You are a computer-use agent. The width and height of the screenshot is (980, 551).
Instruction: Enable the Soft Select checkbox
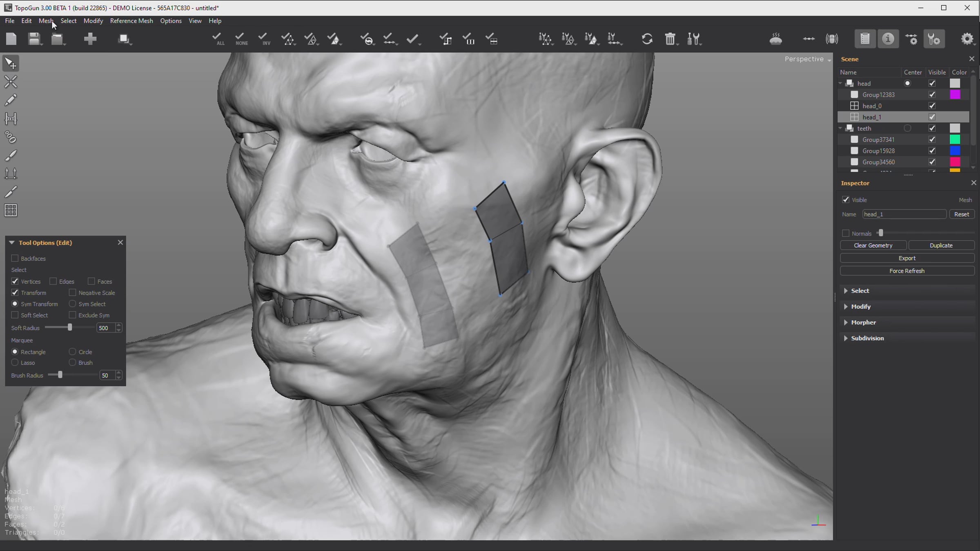[15, 315]
